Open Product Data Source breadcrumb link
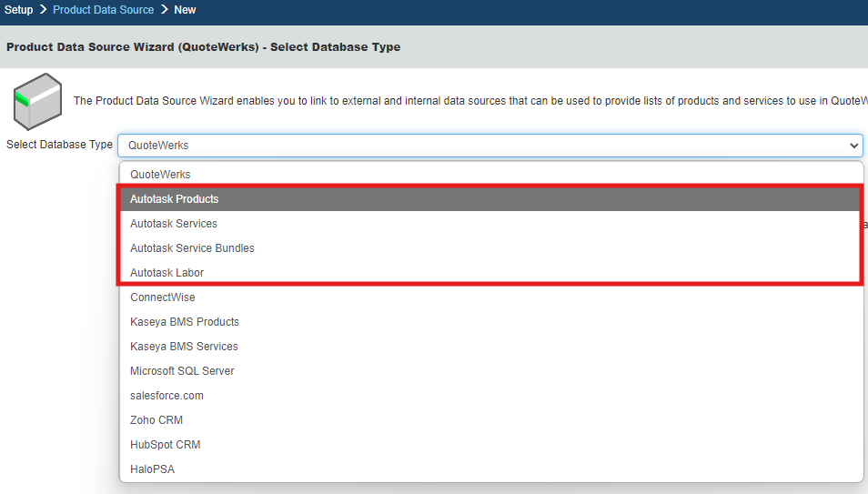868x494 pixels. tap(103, 10)
